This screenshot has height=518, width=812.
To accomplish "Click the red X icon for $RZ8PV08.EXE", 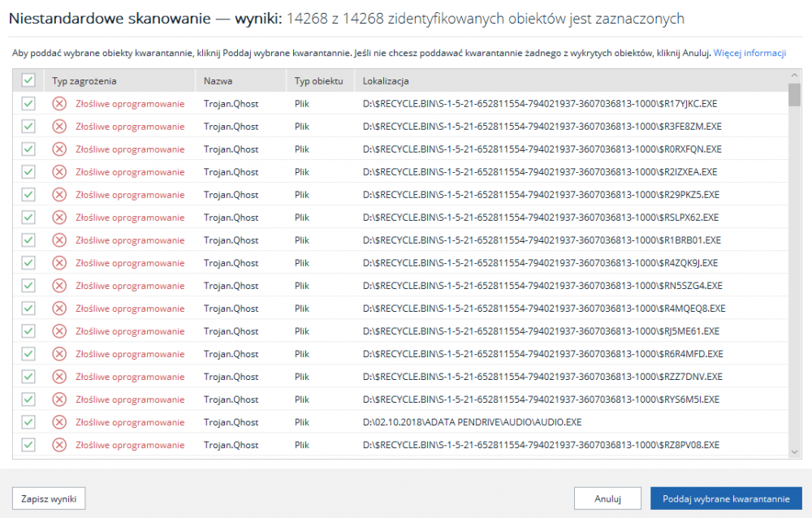I will click(58, 444).
